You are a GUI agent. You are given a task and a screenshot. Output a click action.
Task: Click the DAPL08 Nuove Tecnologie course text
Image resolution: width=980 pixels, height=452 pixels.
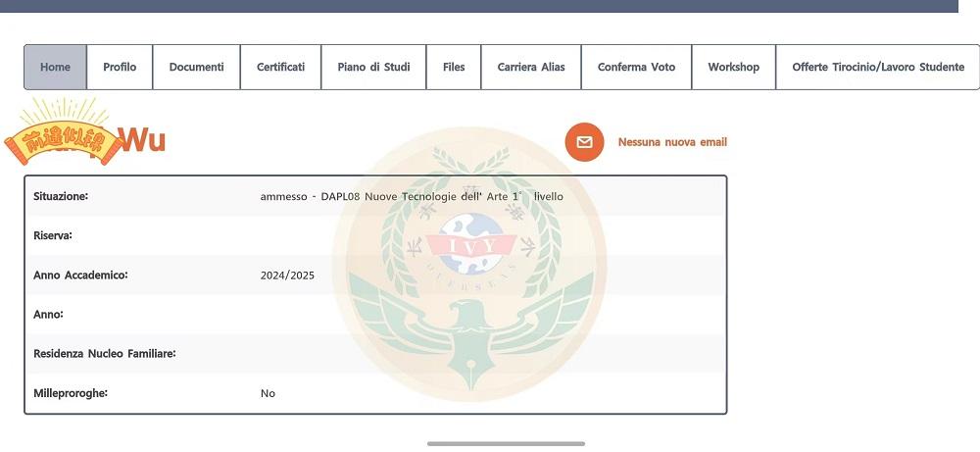(x=412, y=196)
